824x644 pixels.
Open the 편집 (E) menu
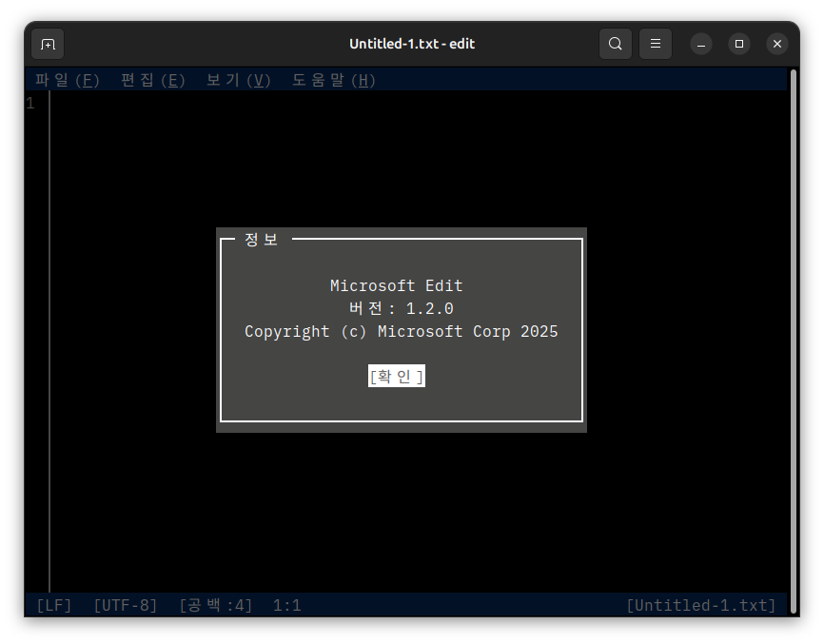click(x=153, y=80)
